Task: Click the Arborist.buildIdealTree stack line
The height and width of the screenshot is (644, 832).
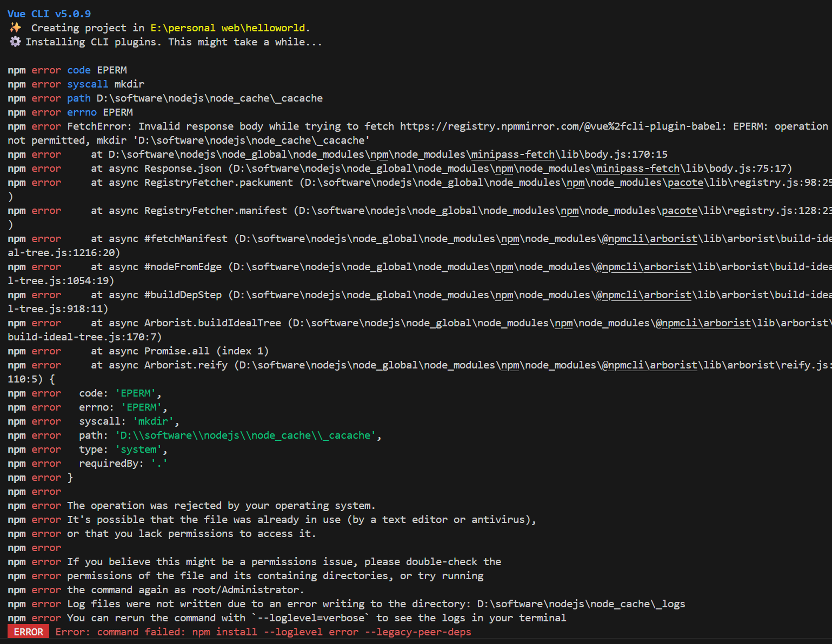Action: tap(420, 323)
